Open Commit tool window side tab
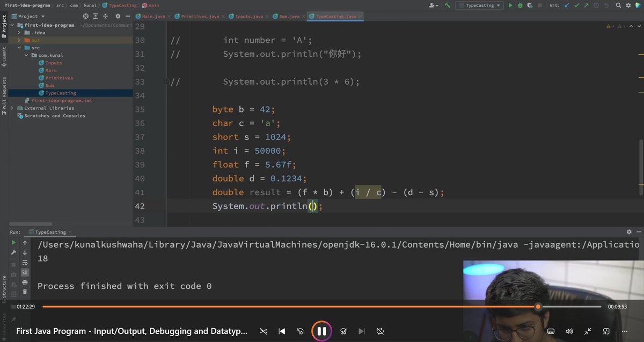 tap(4, 56)
